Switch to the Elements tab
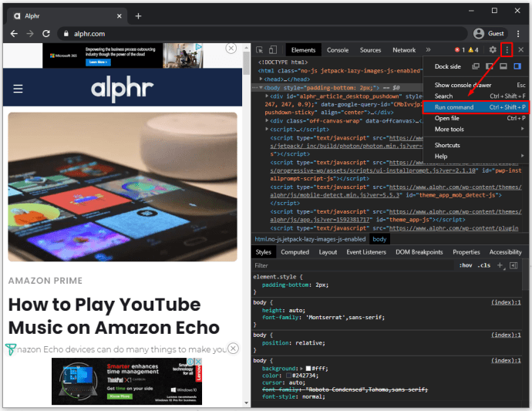 tap(303, 50)
